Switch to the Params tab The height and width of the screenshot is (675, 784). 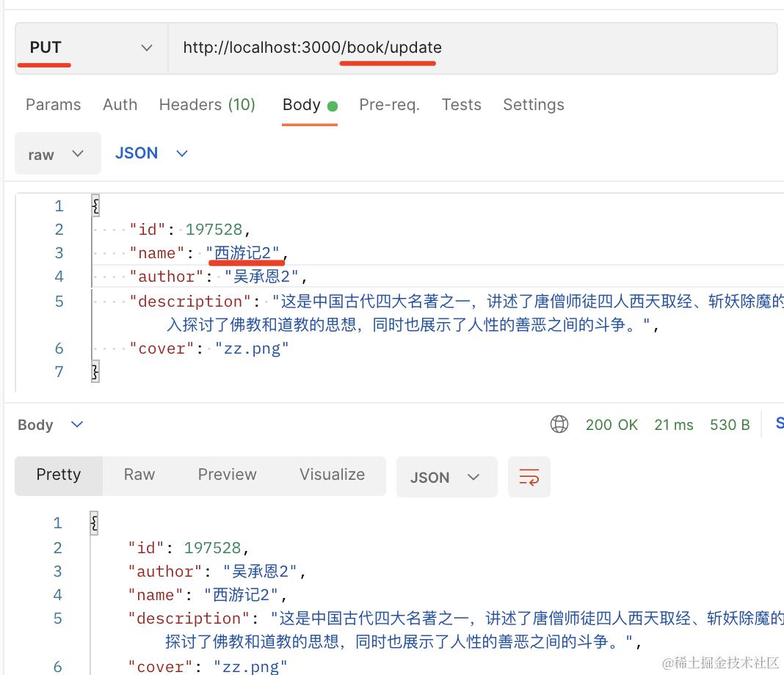pos(53,105)
